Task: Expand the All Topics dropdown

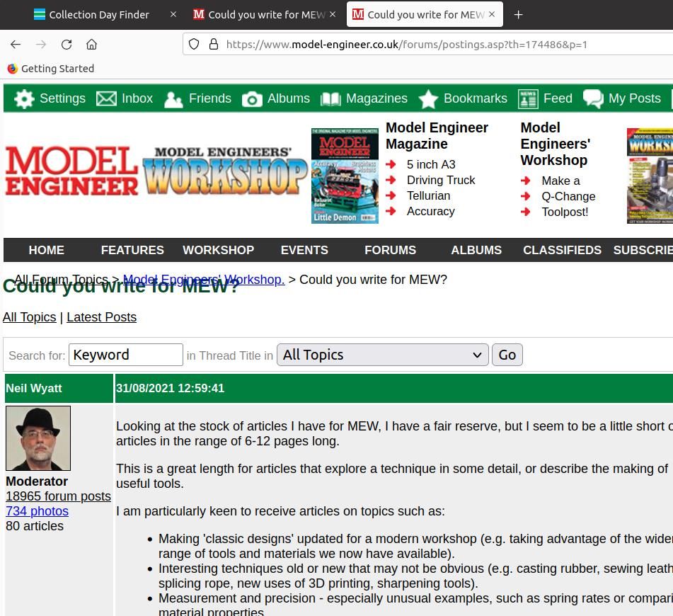Action: (x=382, y=355)
